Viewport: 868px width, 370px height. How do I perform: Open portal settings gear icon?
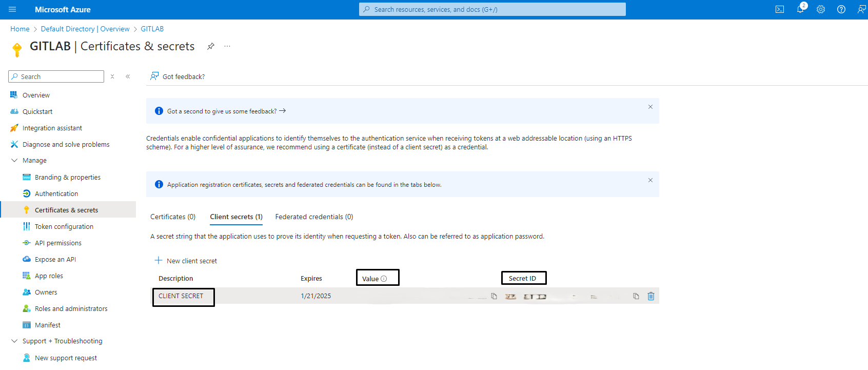point(821,9)
